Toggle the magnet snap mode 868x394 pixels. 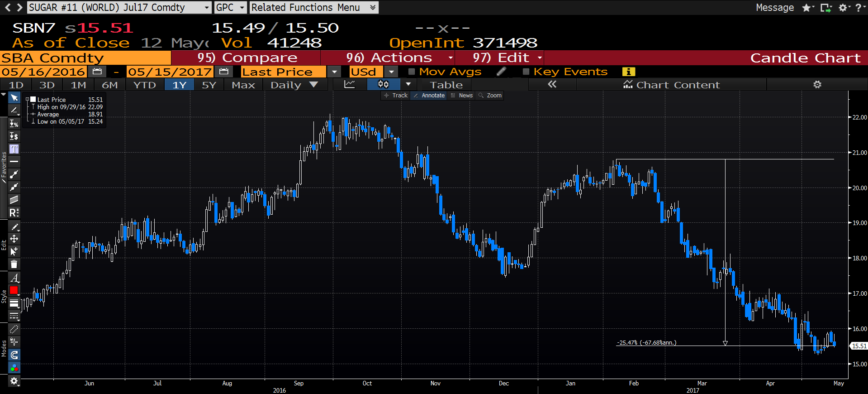pos(14,355)
